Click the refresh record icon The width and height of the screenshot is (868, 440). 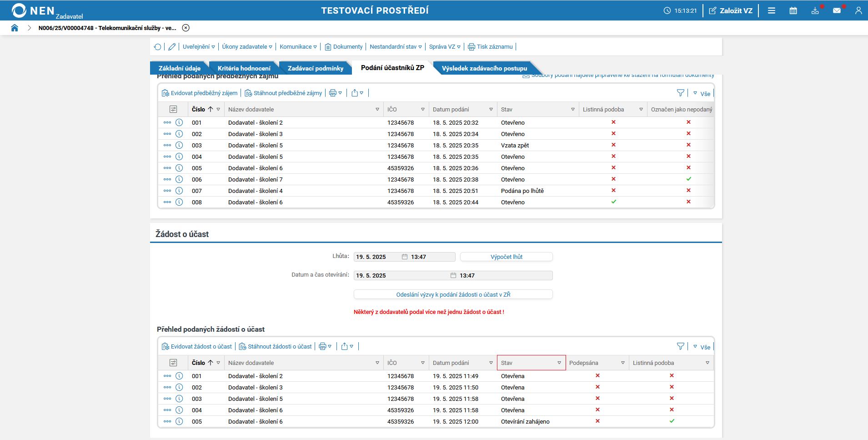pyautogui.click(x=158, y=47)
